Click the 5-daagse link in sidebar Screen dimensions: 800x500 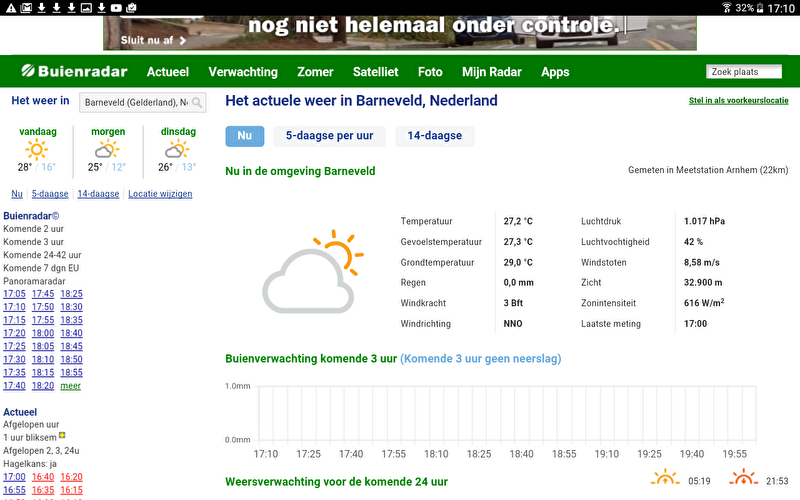tap(50, 194)
